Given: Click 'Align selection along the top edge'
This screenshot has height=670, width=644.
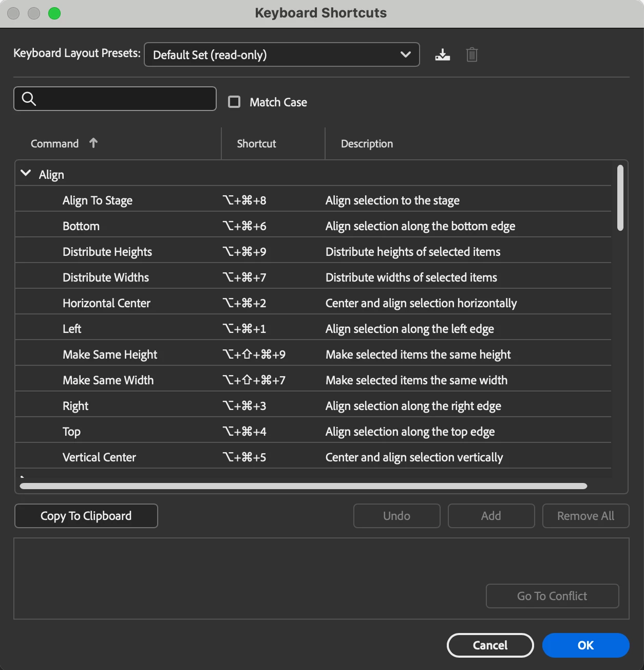Looking at the screenshot, I should (410, 432).
